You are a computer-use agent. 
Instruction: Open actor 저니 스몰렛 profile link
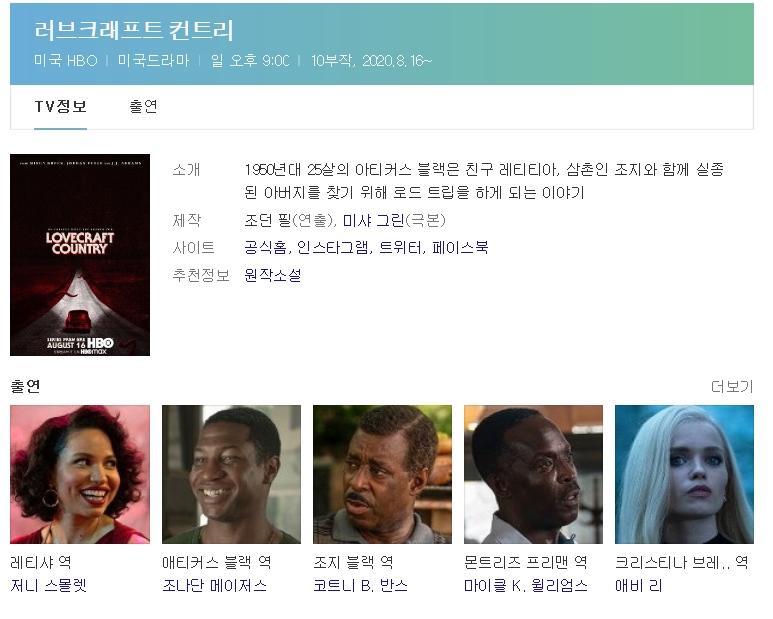(48, 586)
